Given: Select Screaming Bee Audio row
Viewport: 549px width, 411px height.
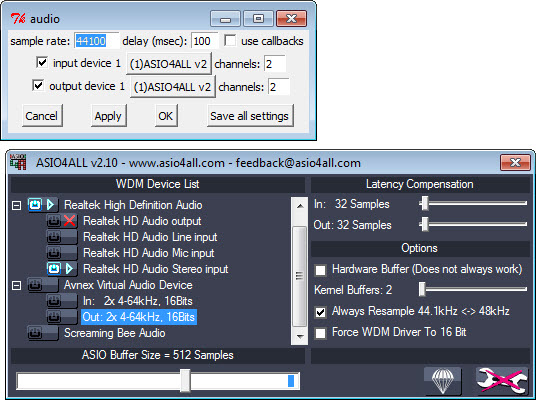Looking at the screenshot, I should tap(114, 333).
